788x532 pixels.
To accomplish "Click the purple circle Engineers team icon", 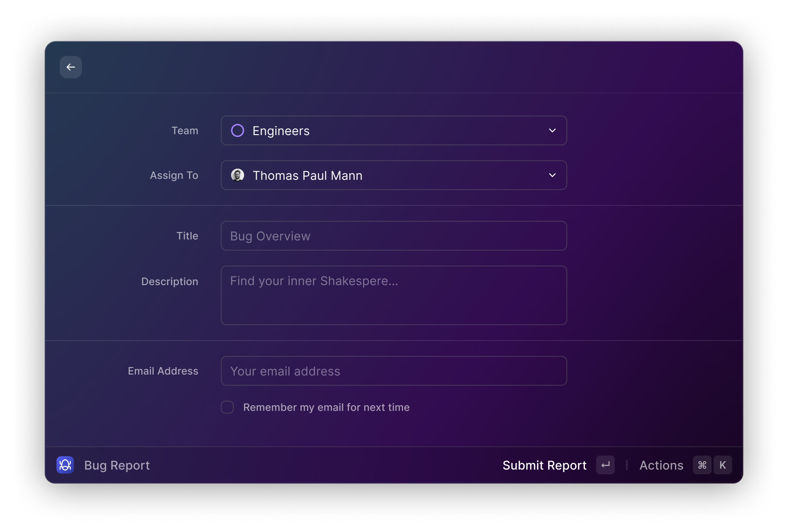I will [x=237, y=130].
